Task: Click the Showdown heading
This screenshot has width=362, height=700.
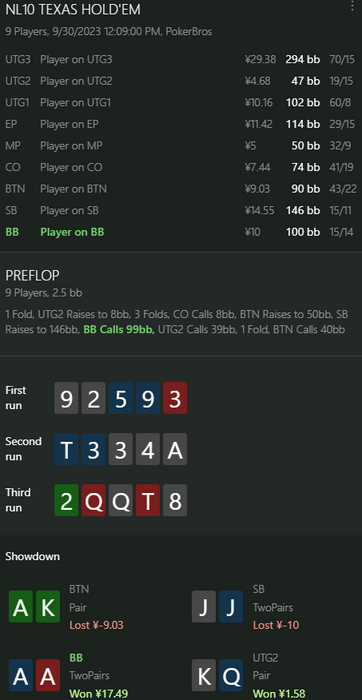Action: click(33, 556)
